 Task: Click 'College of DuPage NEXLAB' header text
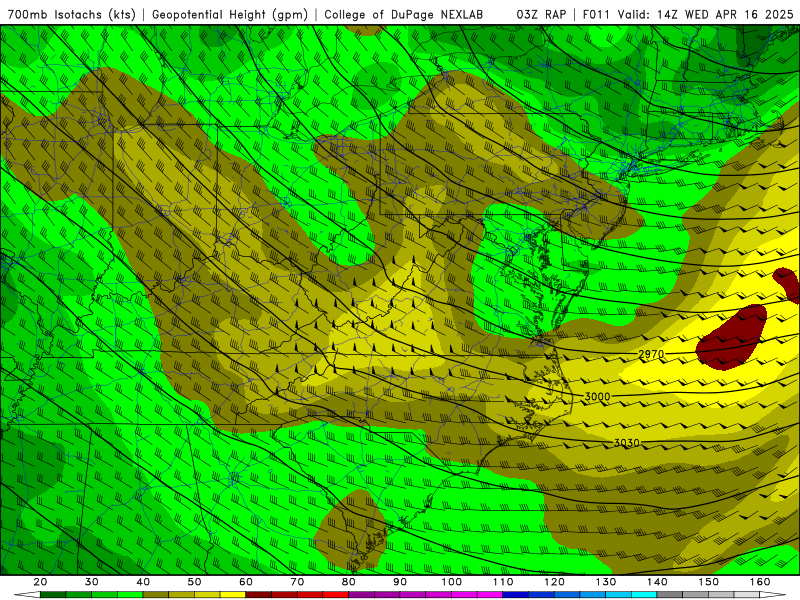(403, 15)
